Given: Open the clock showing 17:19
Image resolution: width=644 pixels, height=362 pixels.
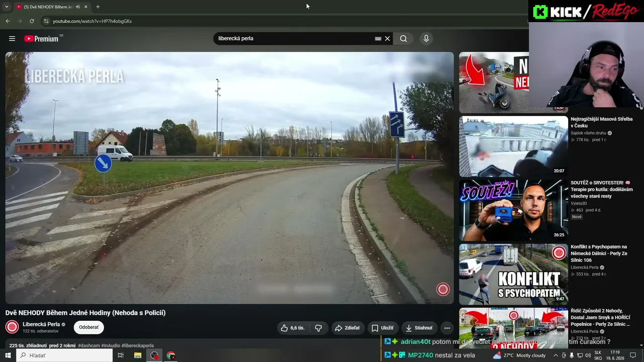Looking at the screenshot, I should (615, 355).
